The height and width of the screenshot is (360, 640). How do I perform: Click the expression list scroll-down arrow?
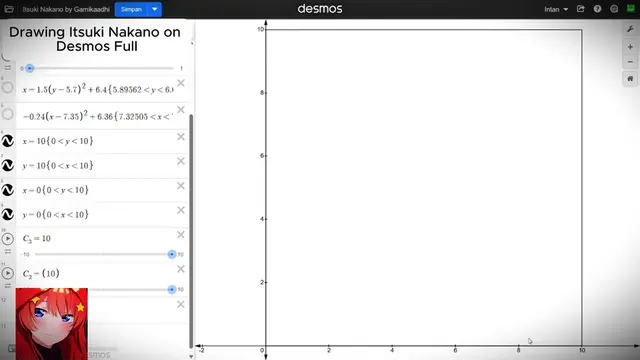(x=191, y=356)
